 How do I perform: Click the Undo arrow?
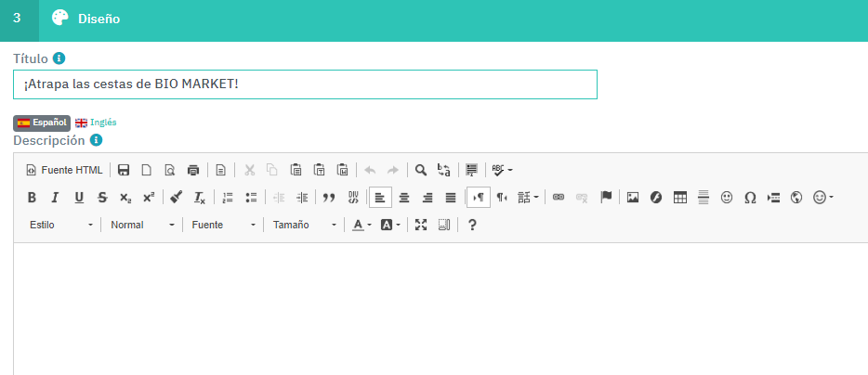370,170
